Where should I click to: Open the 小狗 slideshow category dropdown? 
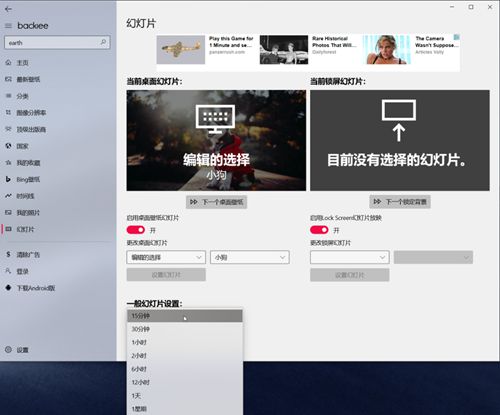tap(250, 257)
